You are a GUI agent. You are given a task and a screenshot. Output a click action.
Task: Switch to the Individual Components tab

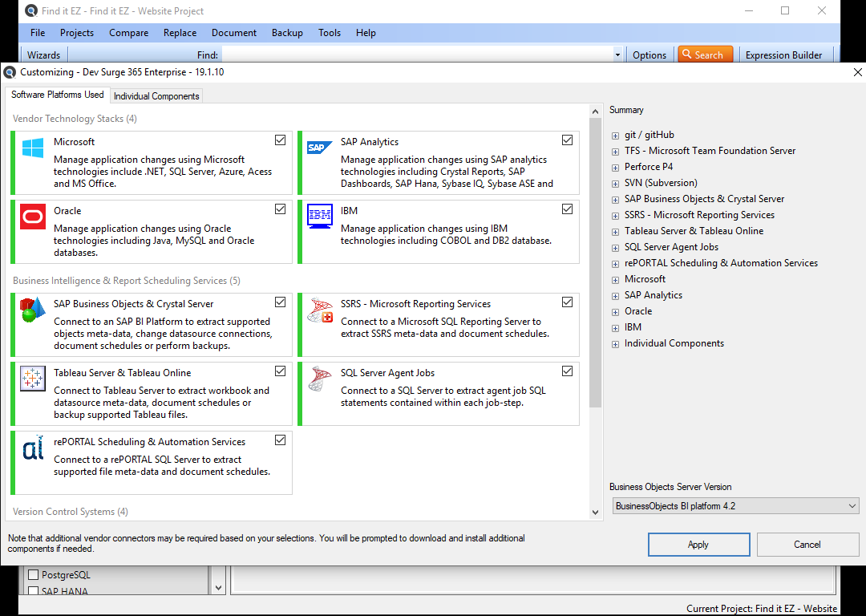click(156, 96)
